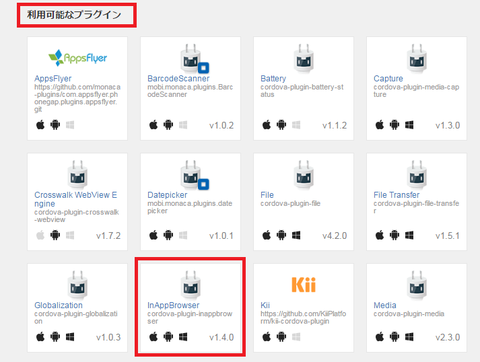The image size is (480, 362).
Task: Click the cordova-plugin-inappbrowser ID text
Action: [x=190, y=317]
